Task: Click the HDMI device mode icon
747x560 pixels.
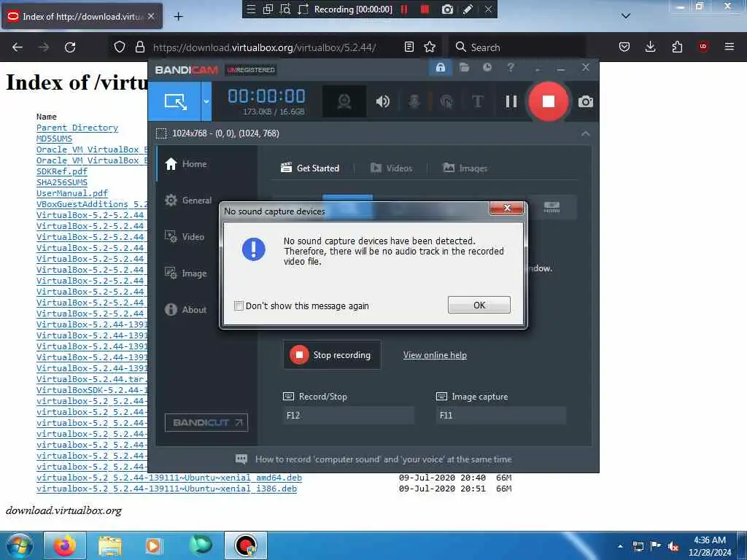Action: pos(551,207)
